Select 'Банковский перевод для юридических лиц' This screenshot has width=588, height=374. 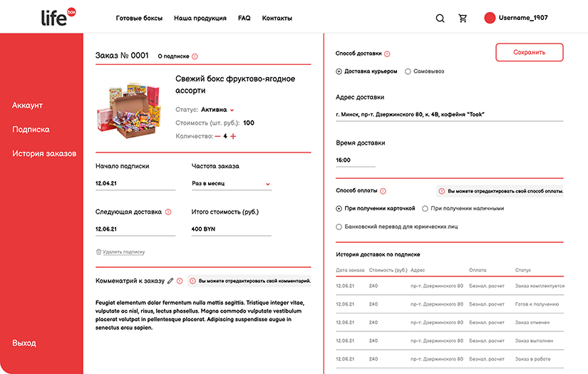point(339,227)
